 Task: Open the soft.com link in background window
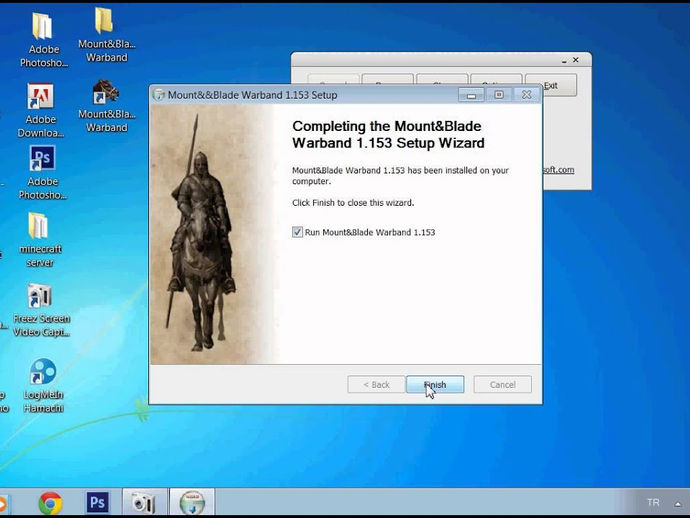558,170
